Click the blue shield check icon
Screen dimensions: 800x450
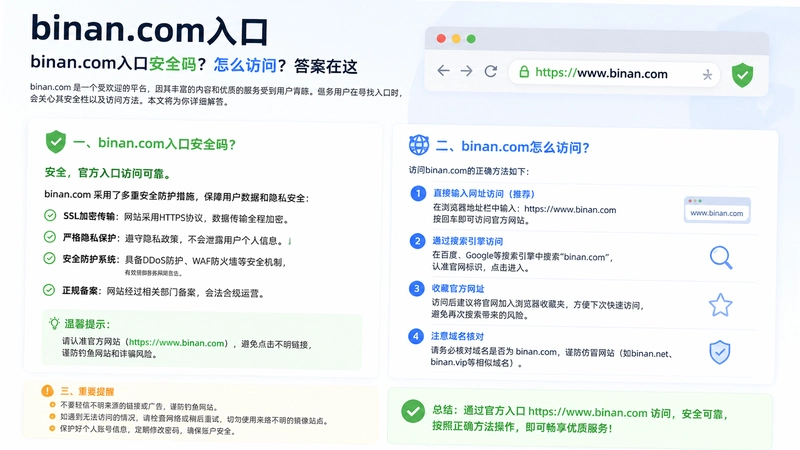click(720, 352)
